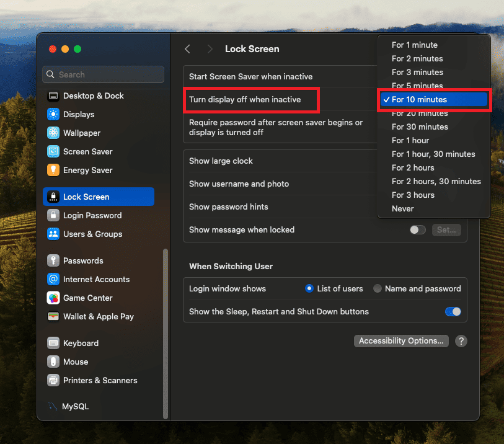Open Passwords settings pane
The image size is (504, 444).
tap(99, 260)
